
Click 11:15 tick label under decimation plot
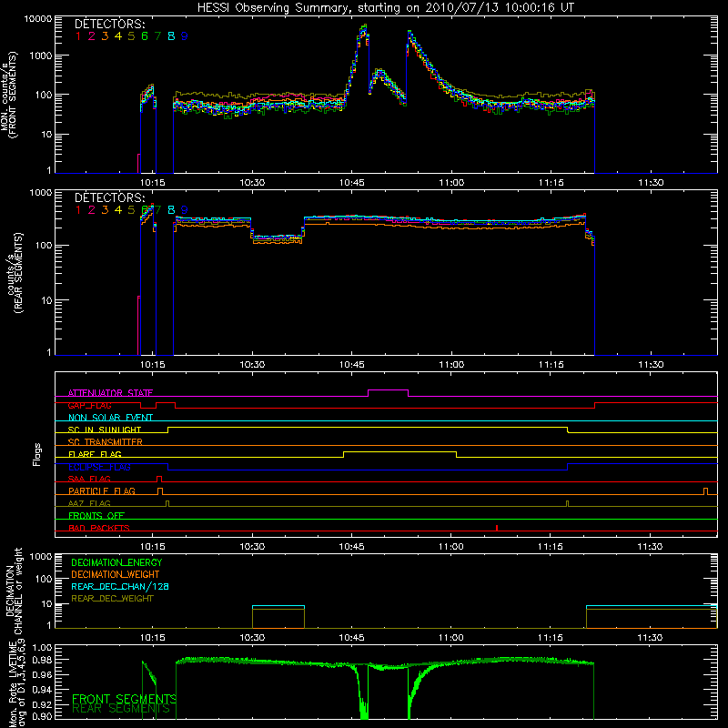coord(551,638)
